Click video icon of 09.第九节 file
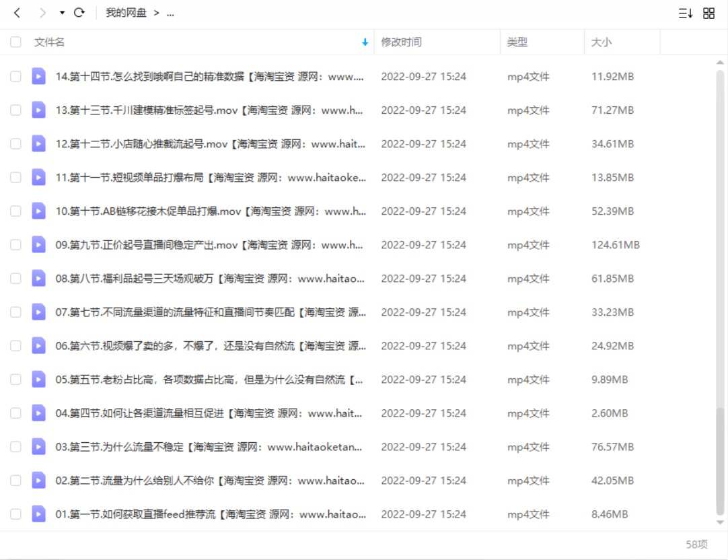Viewport: 728px width, 560px height. tap(38, 245)
